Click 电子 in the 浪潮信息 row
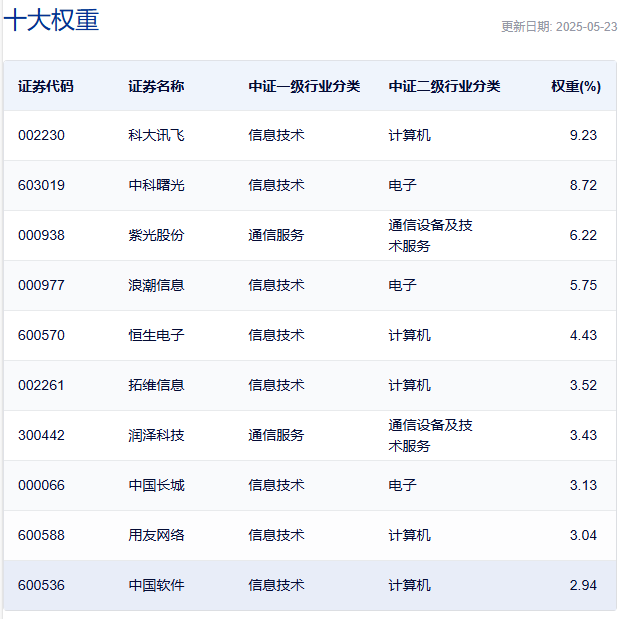 402,285
